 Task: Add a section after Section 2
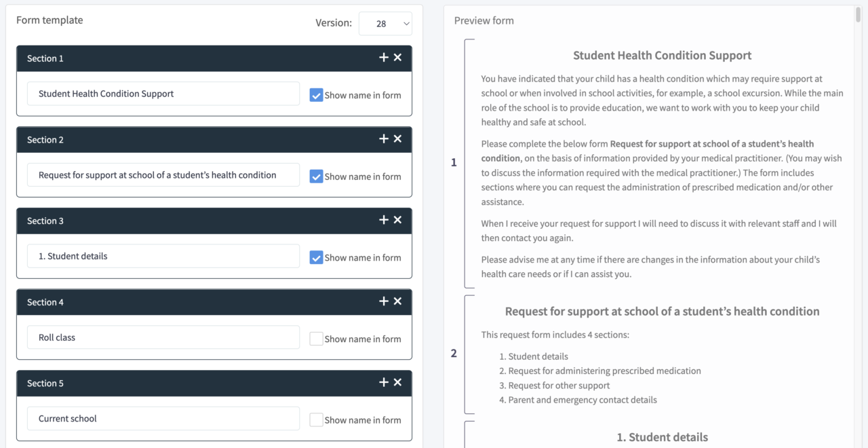[384, 139]
